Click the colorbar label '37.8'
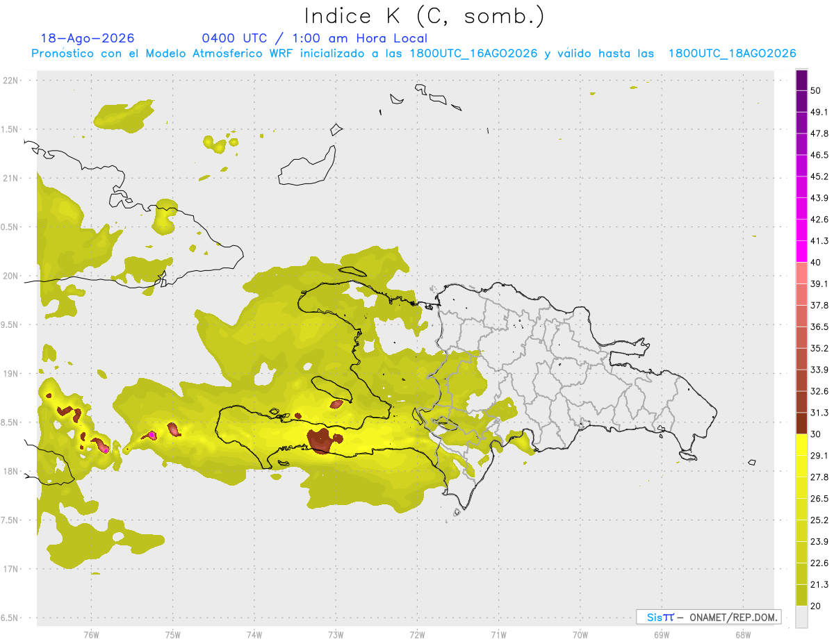This screenshot has width=834, height=644. point(819,305)
